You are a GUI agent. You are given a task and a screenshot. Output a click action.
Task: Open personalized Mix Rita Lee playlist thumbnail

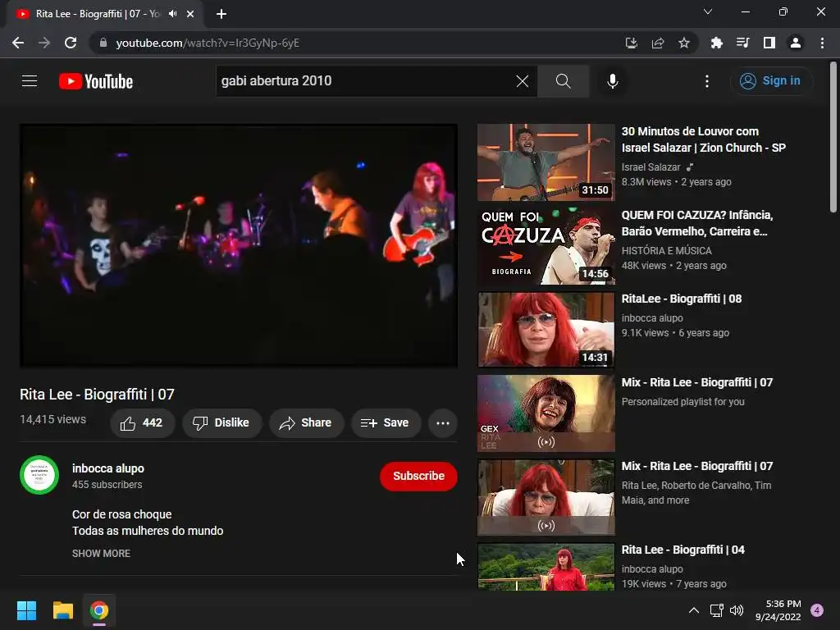coord(546,413)
